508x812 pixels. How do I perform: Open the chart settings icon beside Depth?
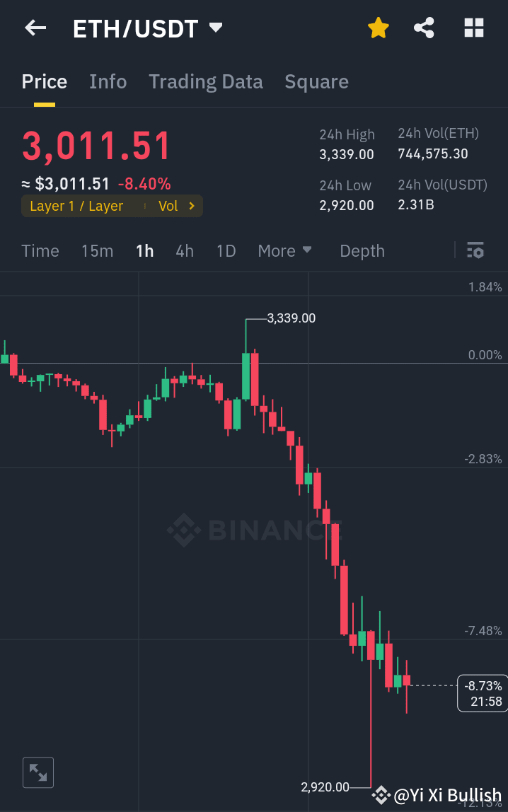tap(475, 250)
